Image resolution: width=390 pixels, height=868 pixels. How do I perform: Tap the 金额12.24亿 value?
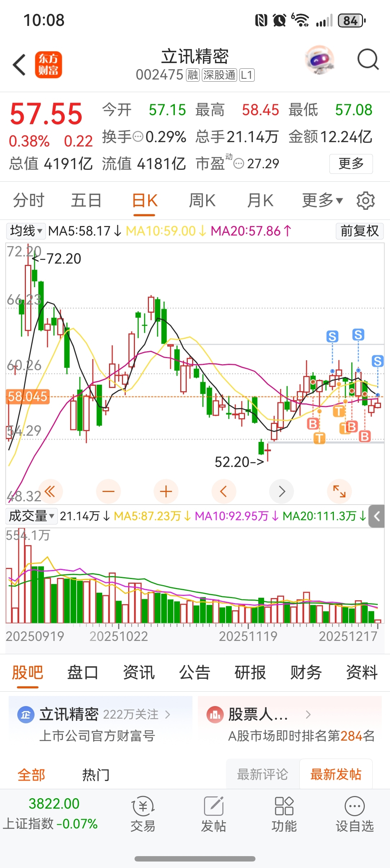pos(330,137)
